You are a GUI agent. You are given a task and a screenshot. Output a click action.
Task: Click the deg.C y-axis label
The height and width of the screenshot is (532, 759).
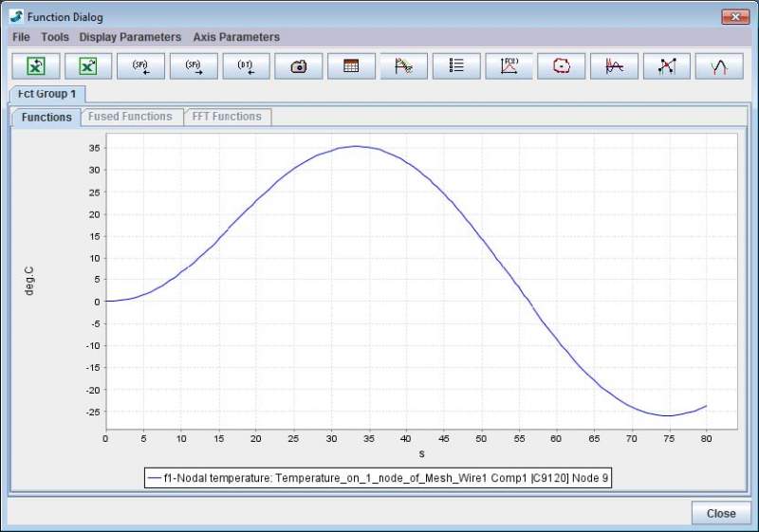point(29,281)
